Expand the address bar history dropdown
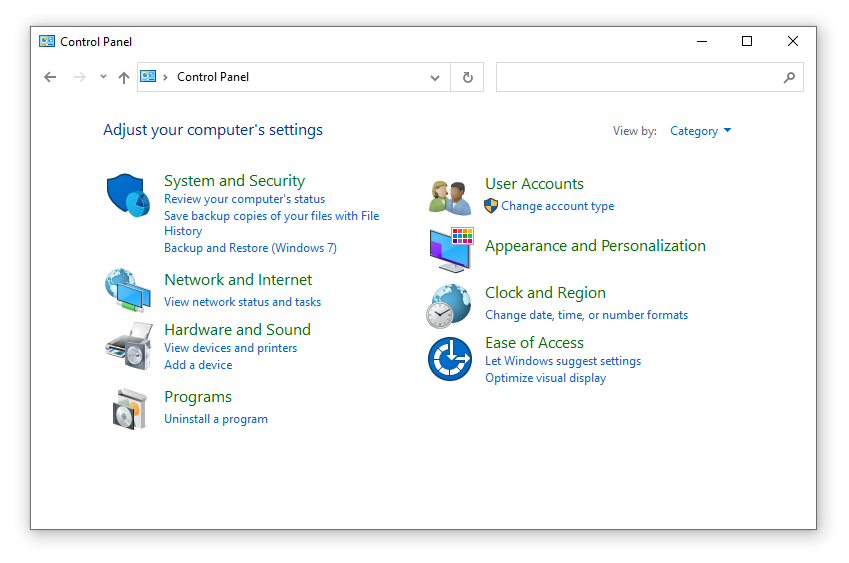Screen dimensions: 849x563 [435, 77]
